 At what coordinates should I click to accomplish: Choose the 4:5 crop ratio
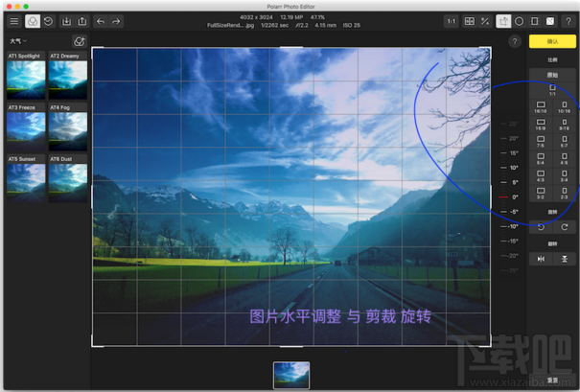(564, 159)
